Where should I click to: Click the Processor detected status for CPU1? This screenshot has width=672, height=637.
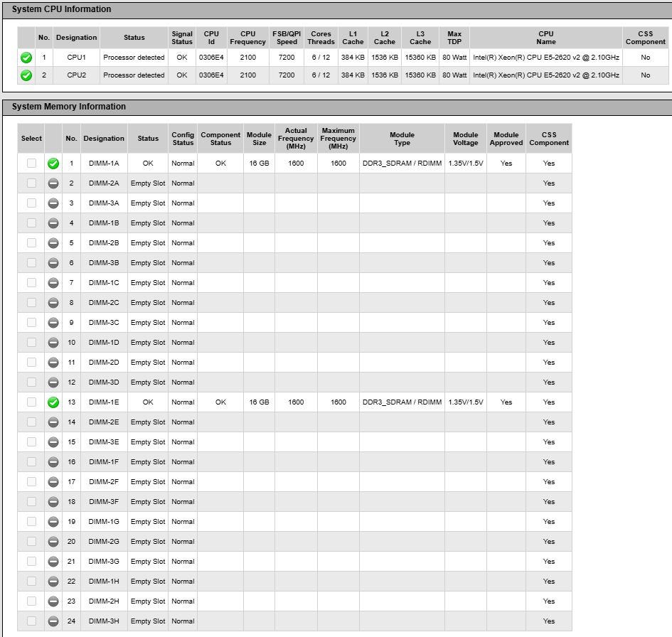tap(134, 58)
